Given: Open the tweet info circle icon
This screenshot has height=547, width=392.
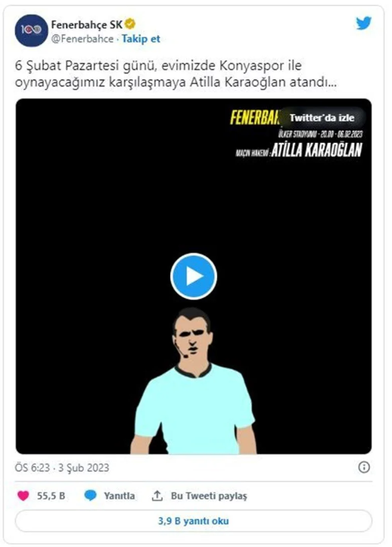Looking at the screenshot, I should [x=364, y=467].
